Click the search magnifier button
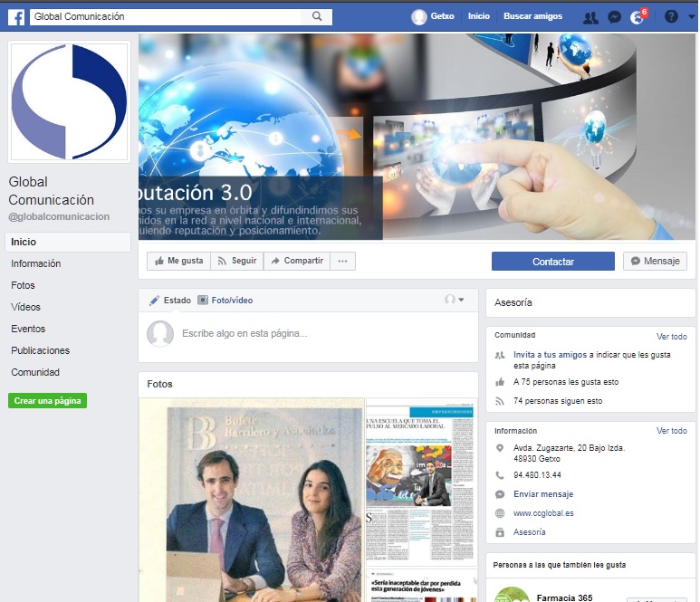Viewport: 700px width, 602px height. (317, 16)
